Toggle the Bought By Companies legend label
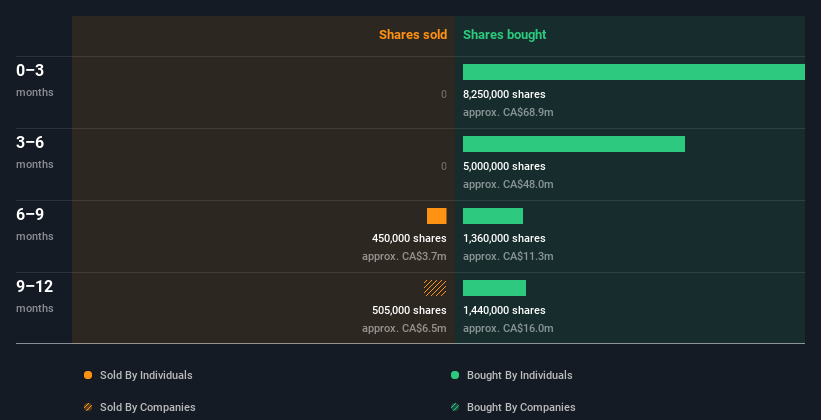Screen dimensions: 821x420 tap(521, 407)
